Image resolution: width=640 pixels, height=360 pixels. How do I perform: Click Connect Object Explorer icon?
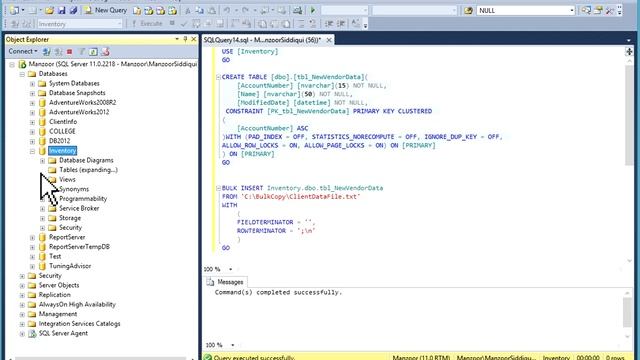click(x=47, y=52)
